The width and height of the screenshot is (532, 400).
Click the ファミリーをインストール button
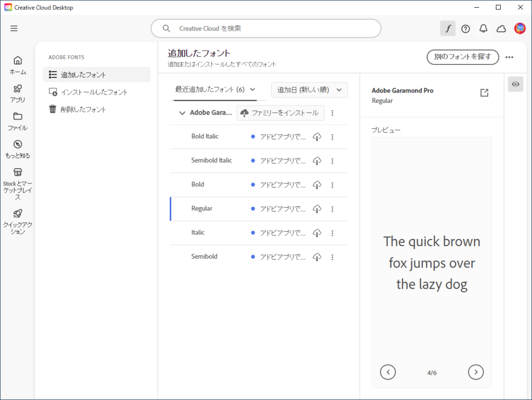281,113
